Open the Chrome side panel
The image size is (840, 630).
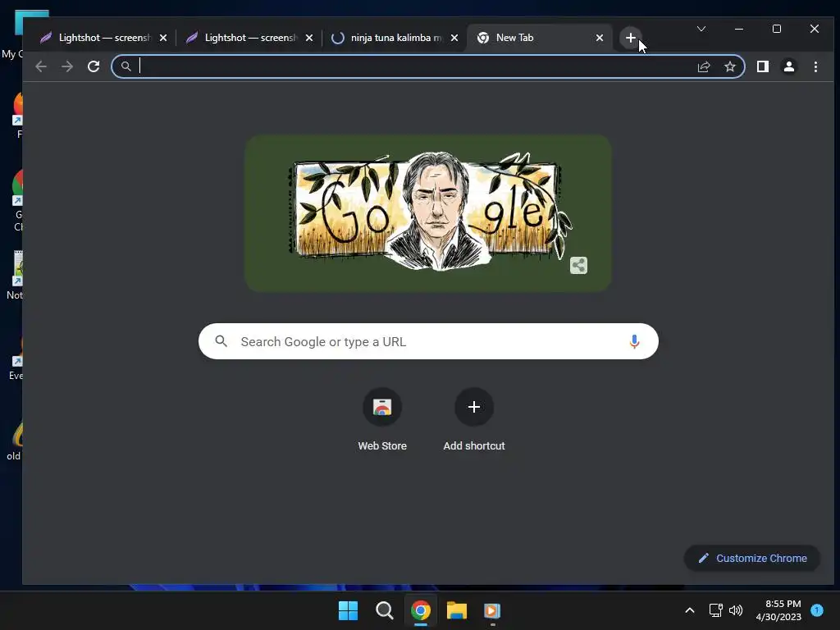(762, 66)
